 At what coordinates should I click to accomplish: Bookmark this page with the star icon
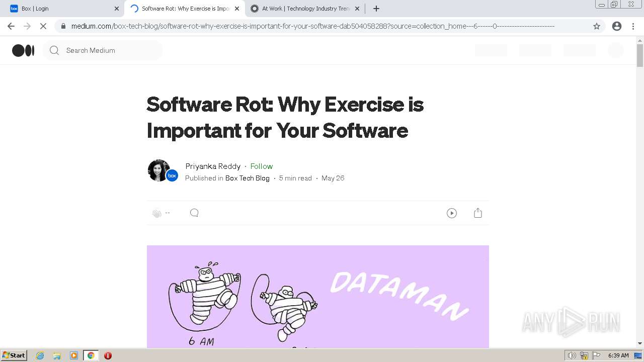point(597,26)
